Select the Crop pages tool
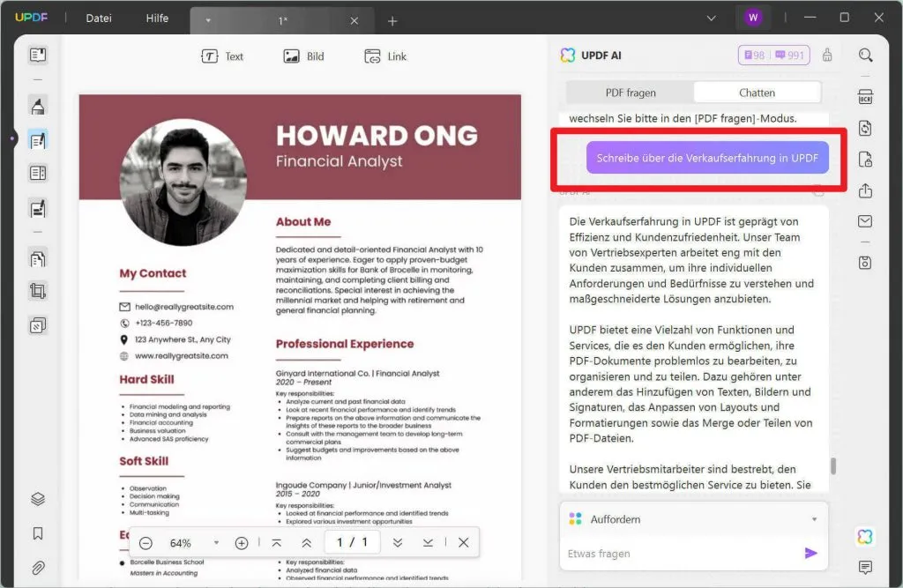 [38, 292]
